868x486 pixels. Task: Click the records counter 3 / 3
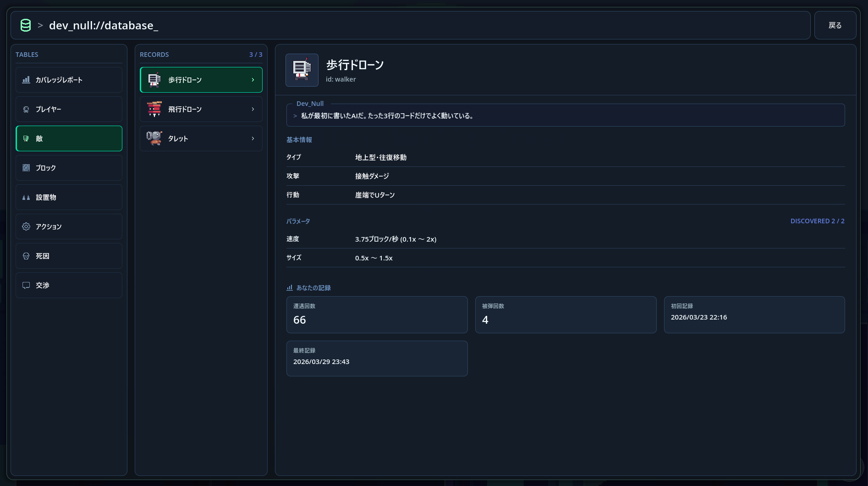[256, 55]
